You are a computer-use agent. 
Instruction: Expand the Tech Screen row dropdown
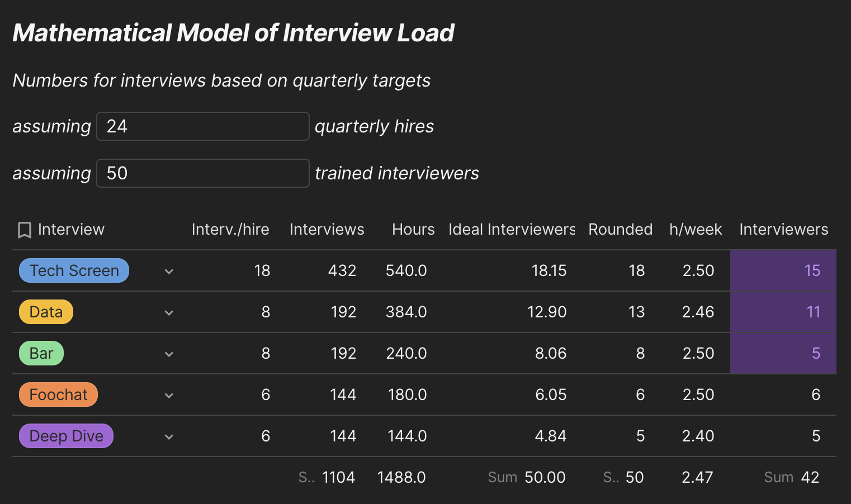pyautogui.click(x=169, y=272)
